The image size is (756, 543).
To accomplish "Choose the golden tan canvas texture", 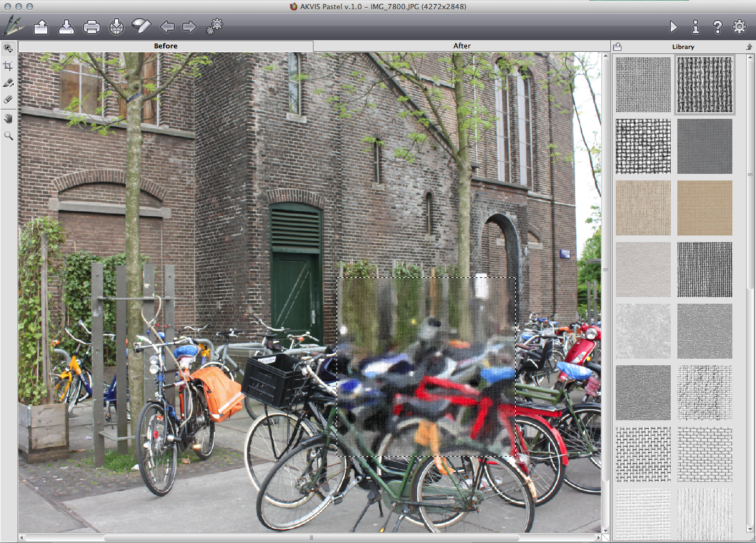I will [x=705, y=208].
